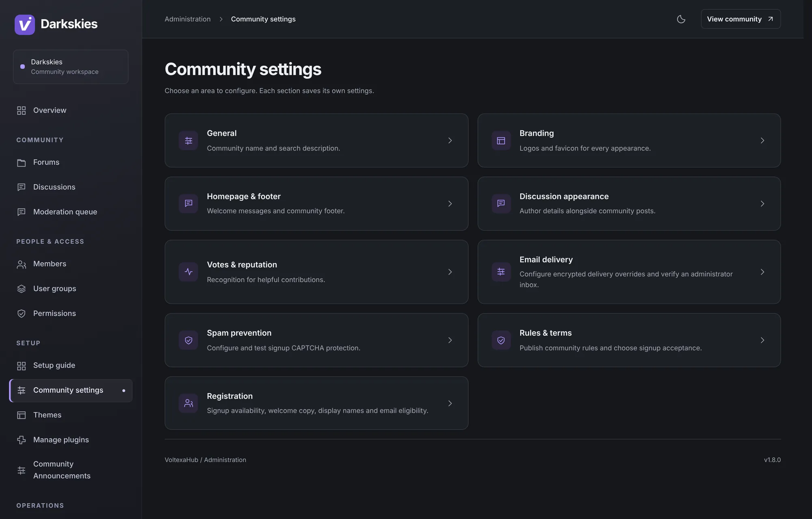This screenshot has width=812, height=519.
Task: Click the Community Announcements sliders icon
Action: 22,470
